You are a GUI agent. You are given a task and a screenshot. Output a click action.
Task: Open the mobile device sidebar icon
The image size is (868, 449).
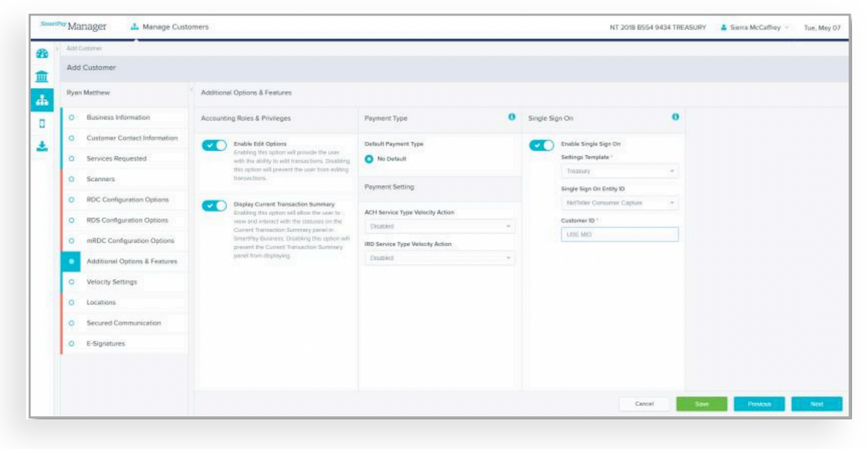pyautogui.click(x=42, y=123)
